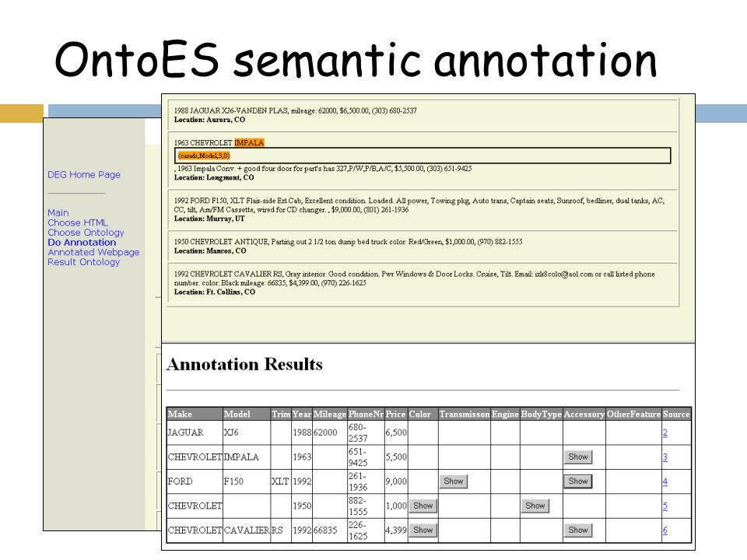This screenshot has height=560, width=747.
Task: Go to Main in the sidebar
Action: [58, 213]
